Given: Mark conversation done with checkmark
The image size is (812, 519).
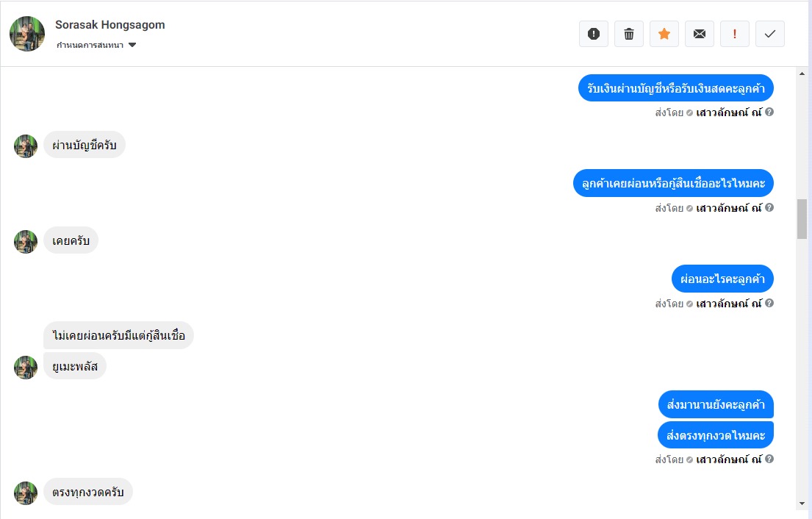Looking at the screenshot, I should [769, 35].
